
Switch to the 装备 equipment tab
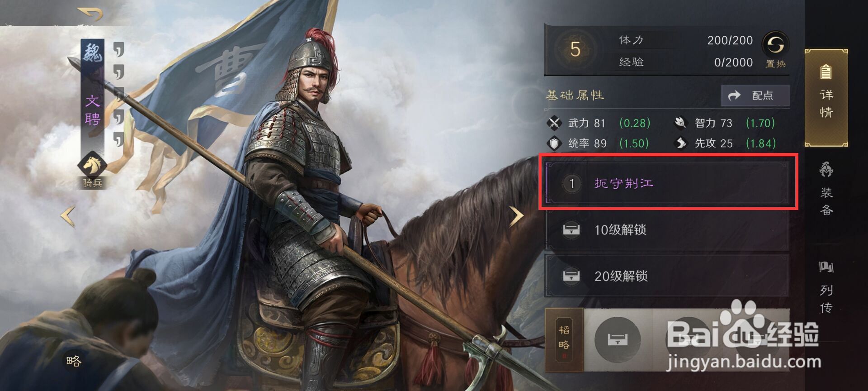[x=826, y=189]
